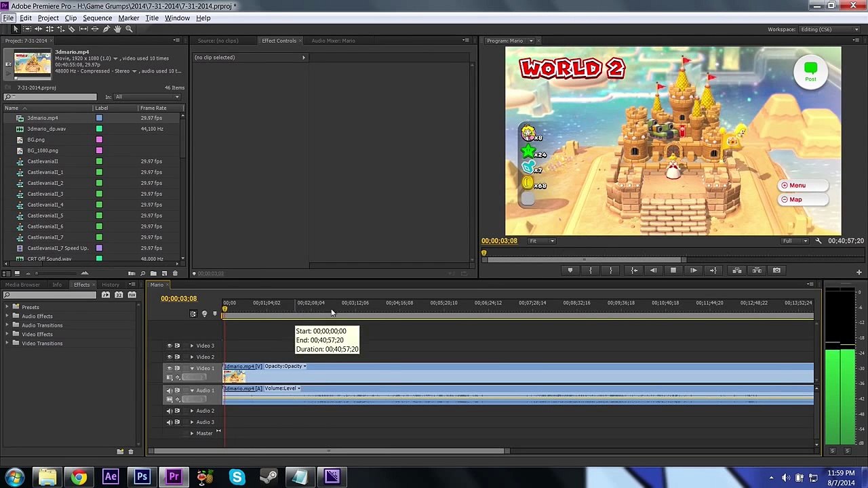Mute Audio 3 track speaker toggle

(170, 422)
